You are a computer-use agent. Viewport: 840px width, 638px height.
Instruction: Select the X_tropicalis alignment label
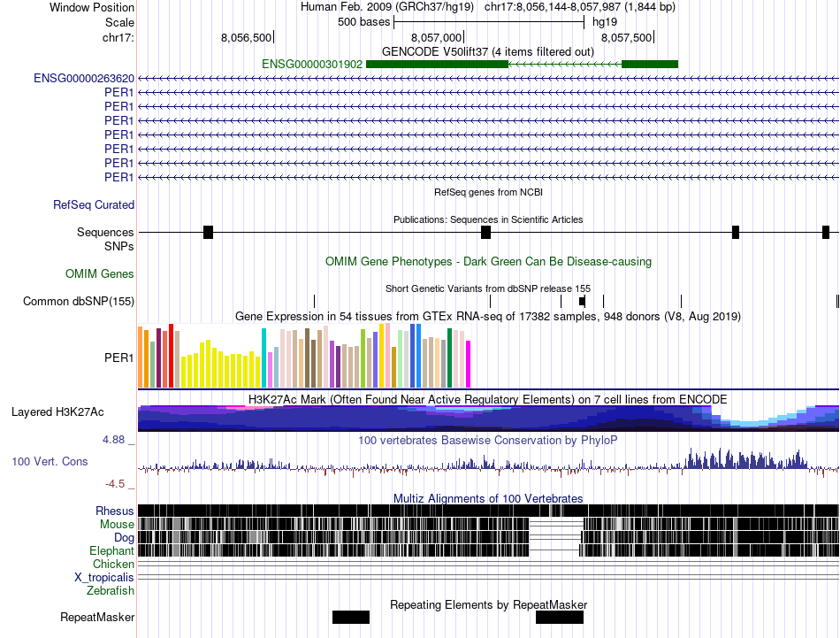click(x=104, y=578)
